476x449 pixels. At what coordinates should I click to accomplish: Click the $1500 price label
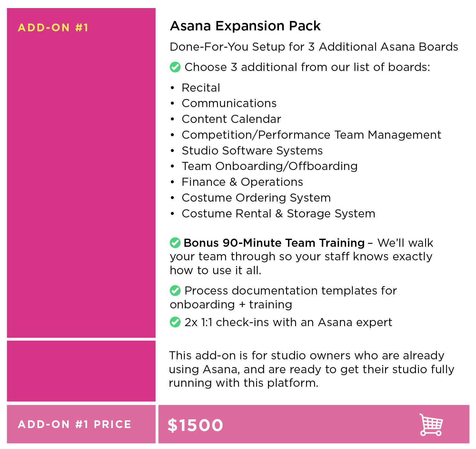coord(195,425)
